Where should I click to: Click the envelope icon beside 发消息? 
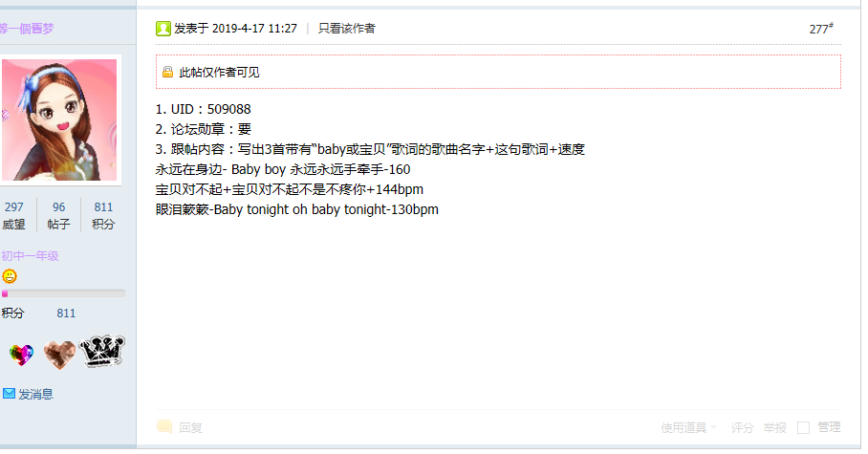9,394
